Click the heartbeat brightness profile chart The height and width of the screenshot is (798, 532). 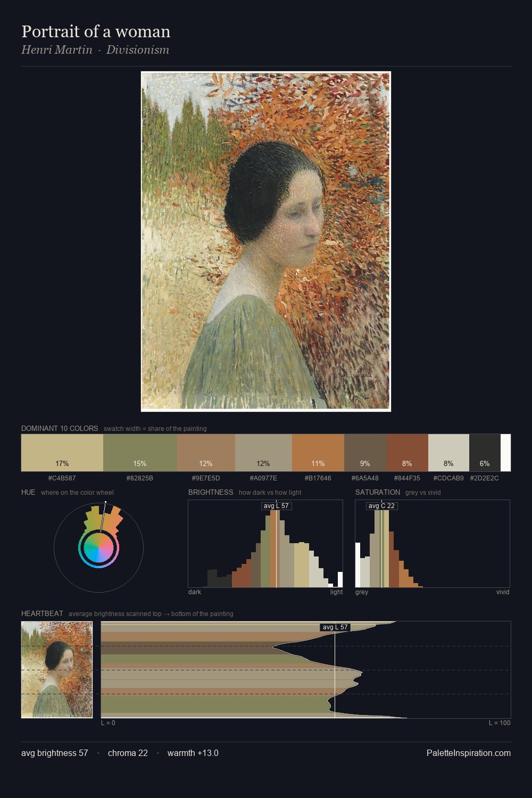pos(306,669)
